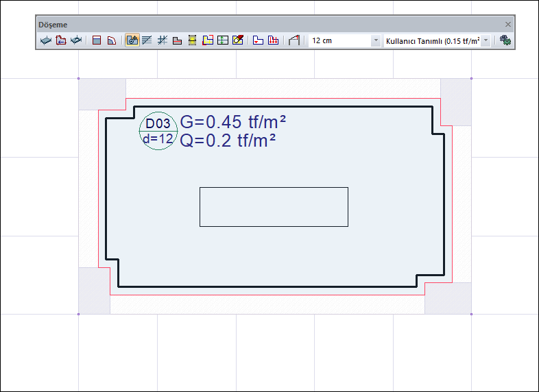The image size is (539, 392).
Task: Open the 12 cm thickness dropdown
Action: click(375, 41)
